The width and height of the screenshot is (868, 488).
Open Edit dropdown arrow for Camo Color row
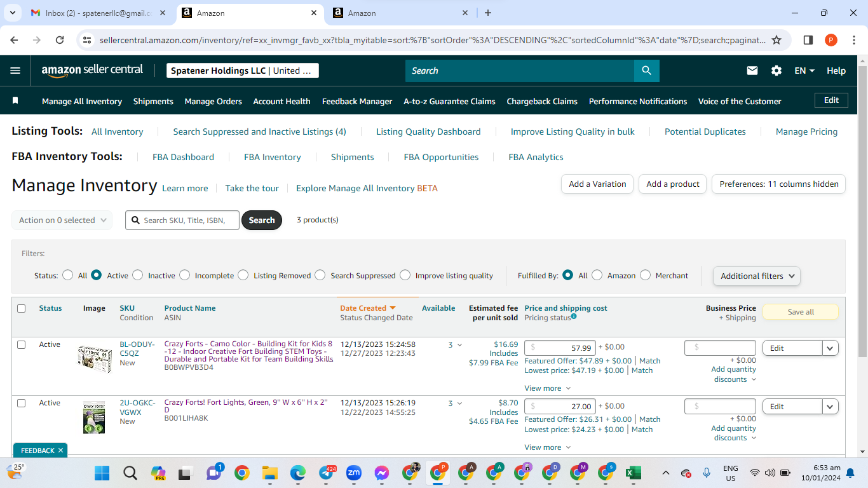coord(831,348)
